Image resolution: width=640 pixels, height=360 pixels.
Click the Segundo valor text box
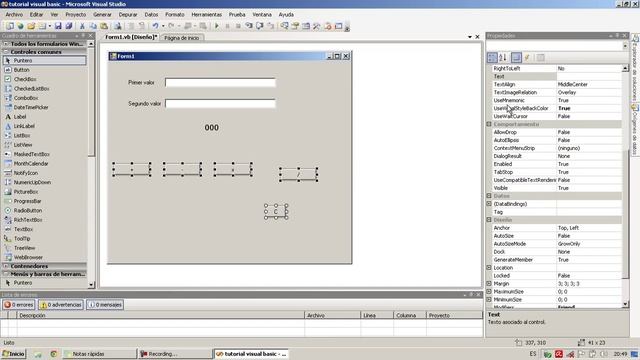tap(220, 104)
